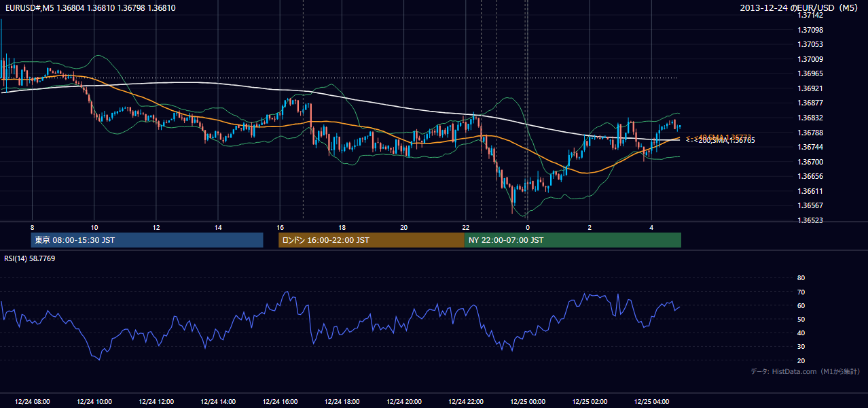
Task: Click bottom time label 12/25 04:00
Action: 651,402
